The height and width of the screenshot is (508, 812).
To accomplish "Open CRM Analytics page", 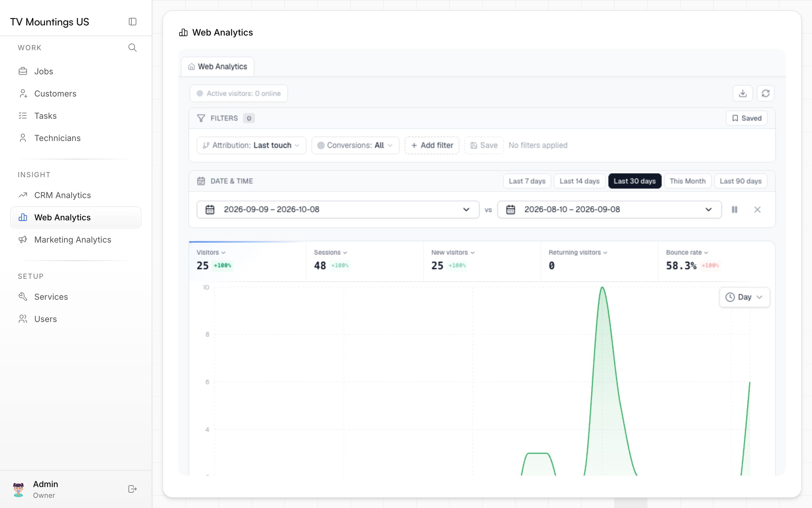I will click(x=76, y=195).
